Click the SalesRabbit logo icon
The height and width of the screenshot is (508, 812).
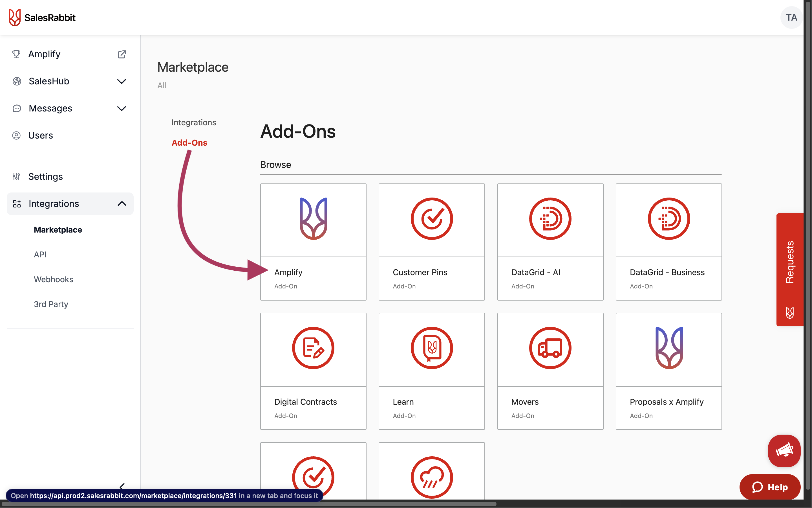point(15,17)
